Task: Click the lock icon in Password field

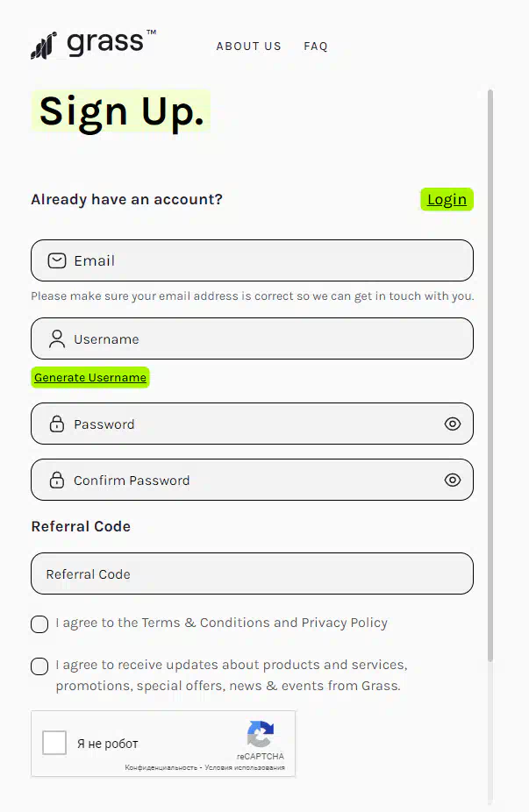Action: click(57, 424)
